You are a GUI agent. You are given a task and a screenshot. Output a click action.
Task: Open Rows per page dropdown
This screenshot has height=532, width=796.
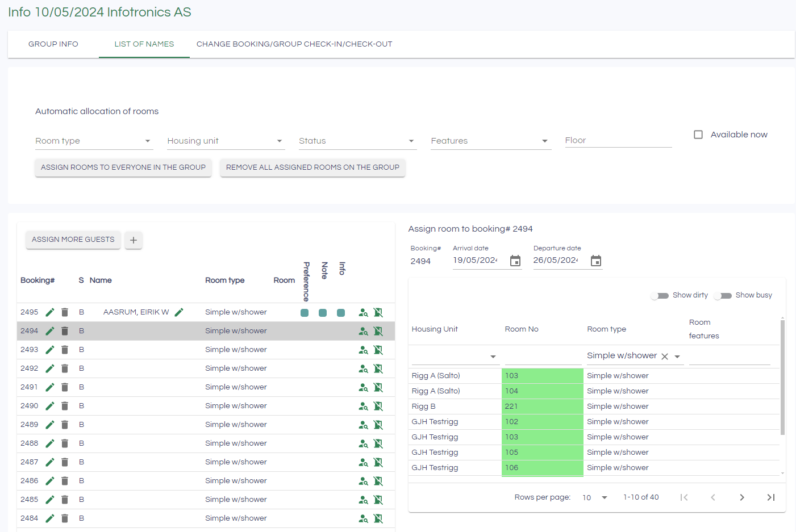(595, 498)
